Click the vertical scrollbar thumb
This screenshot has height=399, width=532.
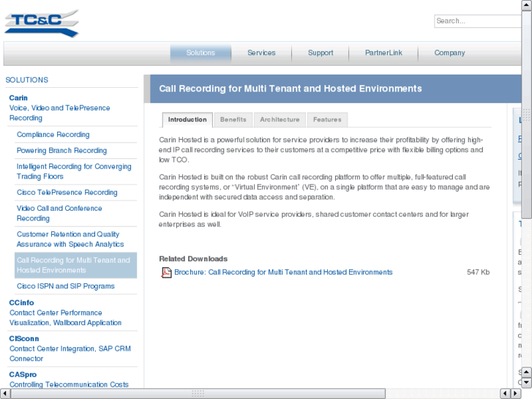pyautogui.click(x=526, y=115)
